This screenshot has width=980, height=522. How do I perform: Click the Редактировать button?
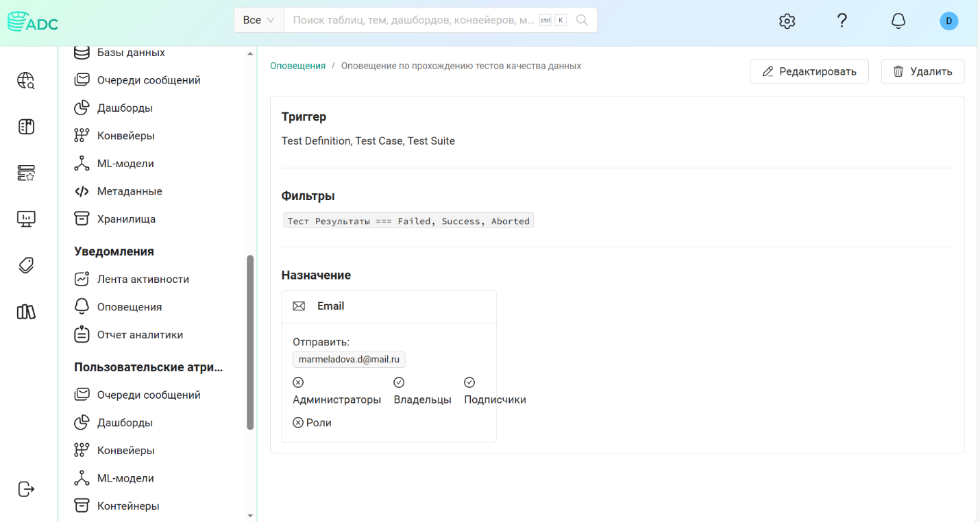pos(809,71)
